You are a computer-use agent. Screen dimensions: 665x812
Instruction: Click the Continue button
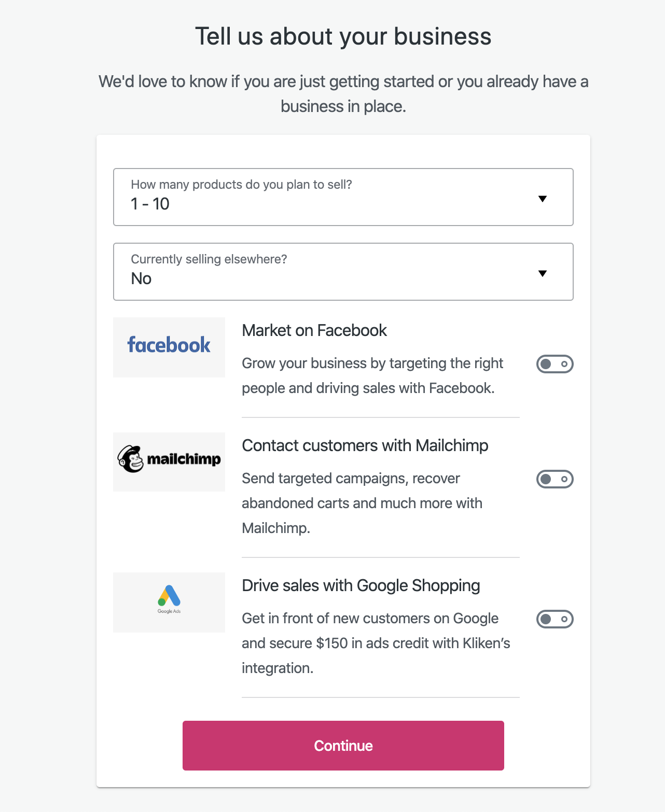(x=343, y=746)
